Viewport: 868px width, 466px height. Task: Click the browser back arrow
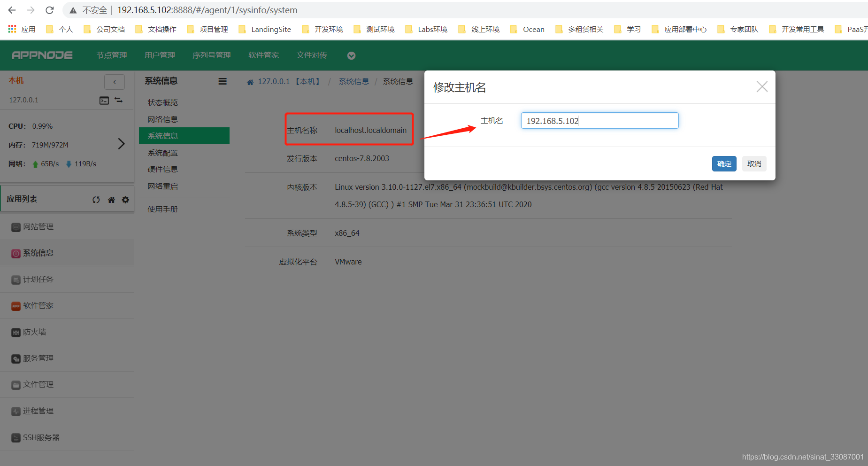12,10
